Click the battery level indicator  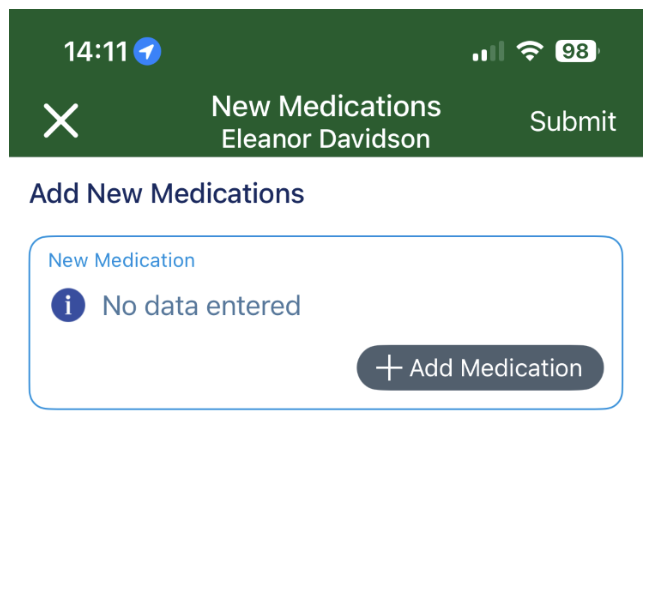click(x=578, y=51)
